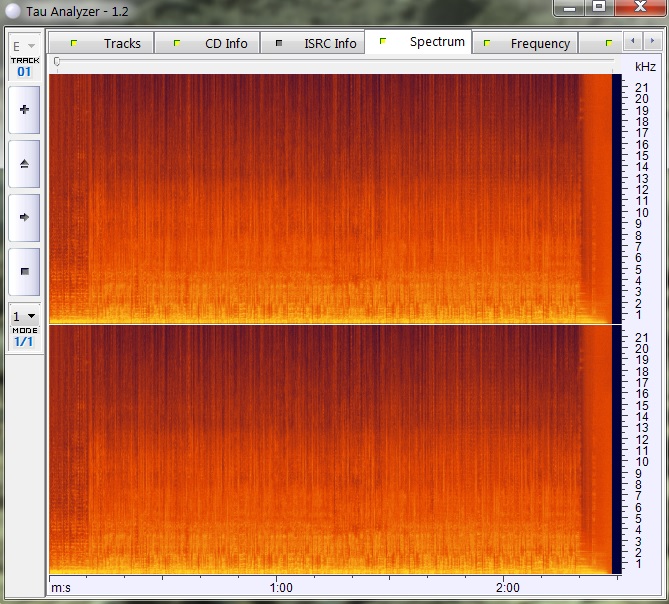Click the plus button in the sidebar
Image resolution: width=669 pixels, height=604 pixels.
tap(24, 110)
